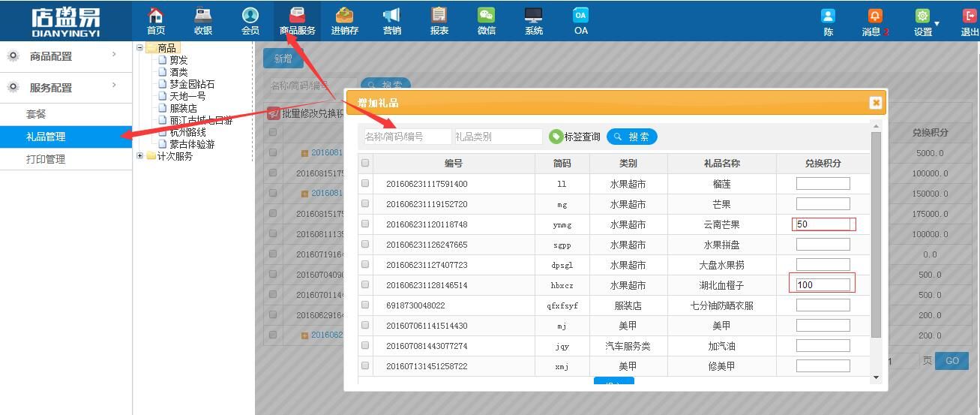Select 剪发 in the product tree
Viewport: 980px width, 415px height.
coord(178,60)
